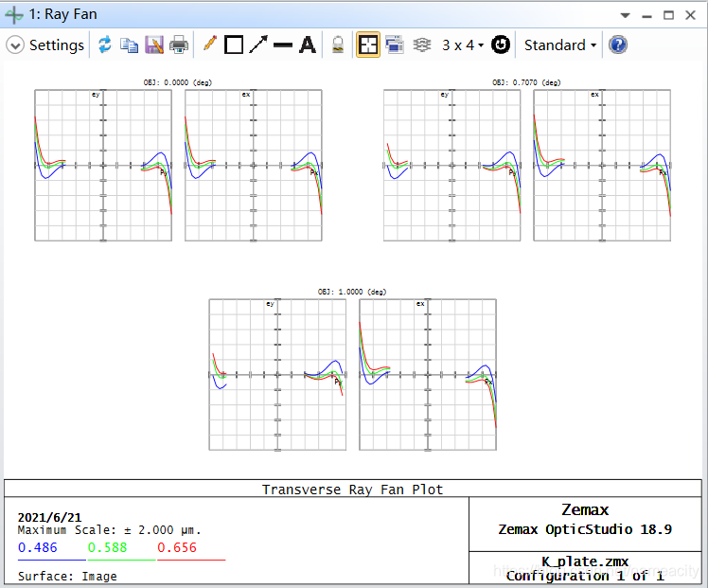Screen dimensions: 708x588
Task: Click the 'OBJ: 1.0000 (deg)' label
Action: click(352, 292)
